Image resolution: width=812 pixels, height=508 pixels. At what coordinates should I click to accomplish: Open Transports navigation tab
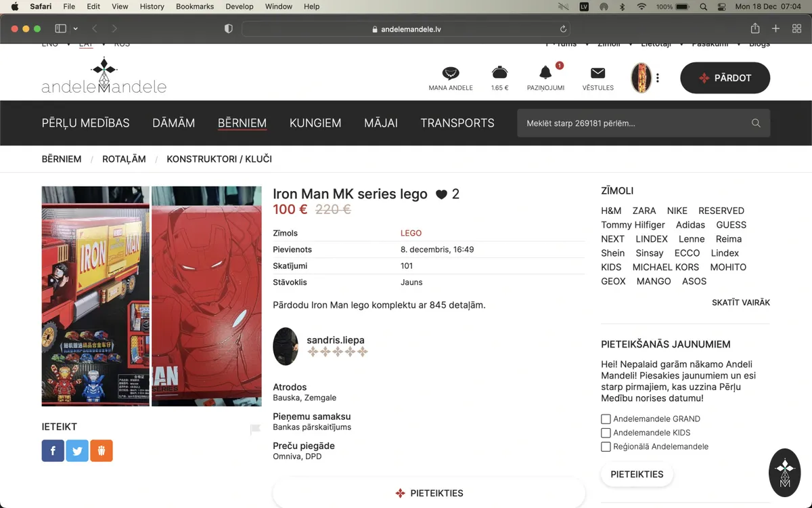(457, 123)
